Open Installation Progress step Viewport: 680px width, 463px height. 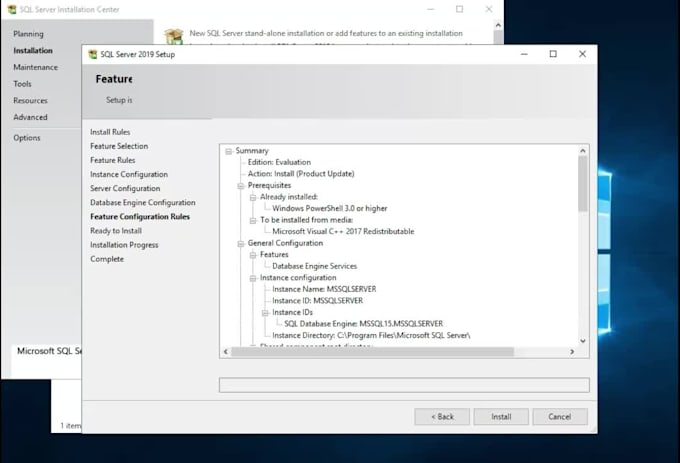tap(124, 245)
